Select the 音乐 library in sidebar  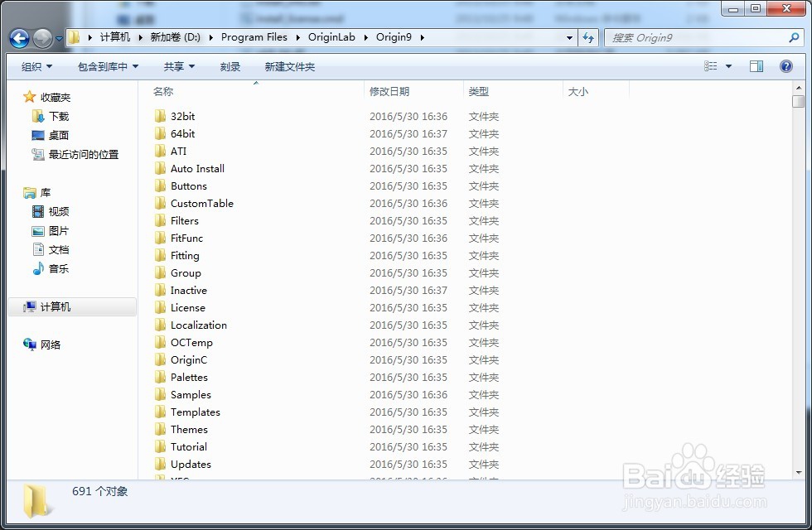coord(57,268)
